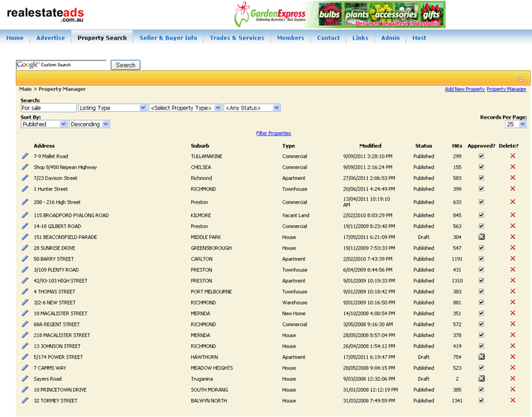
Task: Click the delete X for 3/2-6 New Street
Action: 513,302
